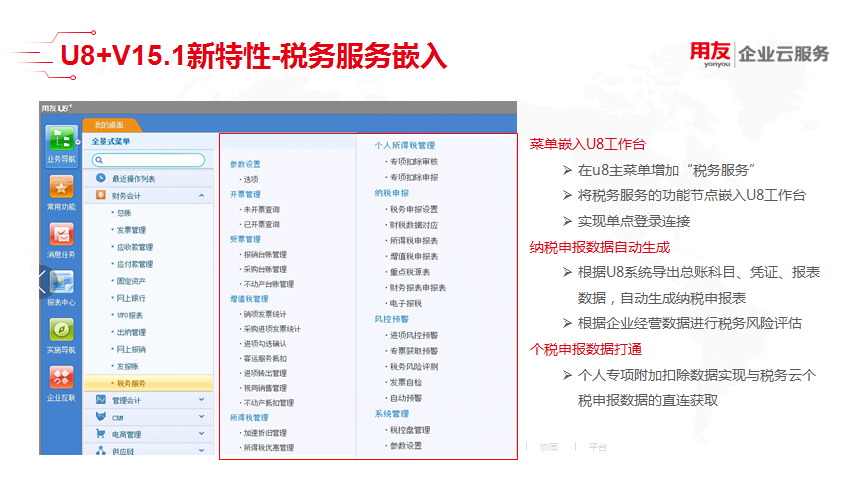Open 税控盘管理 under 系统管理
Screen dimensions: 853x479
pyautogui.click(x=410, y=430)
